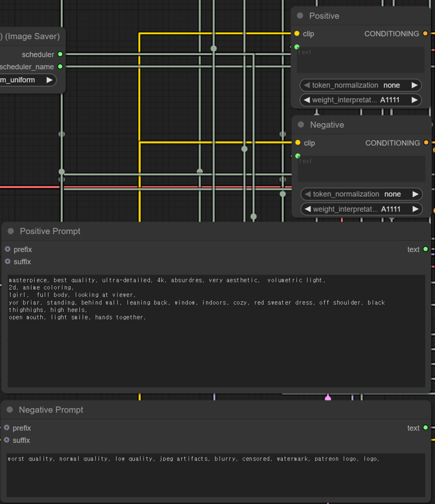Click into the Negative Prompt text area
Image resolution: width=435 pixels, height=504 pixels.
click(x=216, y=475)
